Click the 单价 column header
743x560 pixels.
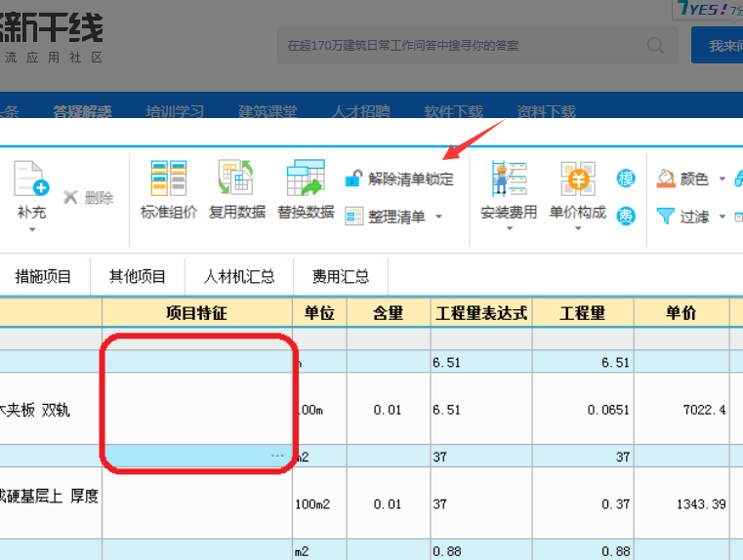(681, 313)
